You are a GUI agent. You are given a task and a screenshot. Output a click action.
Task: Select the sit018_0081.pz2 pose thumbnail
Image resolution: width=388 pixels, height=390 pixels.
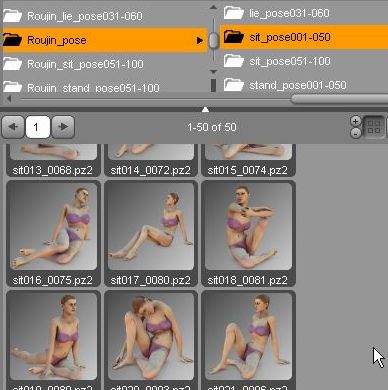pos(248,226)
